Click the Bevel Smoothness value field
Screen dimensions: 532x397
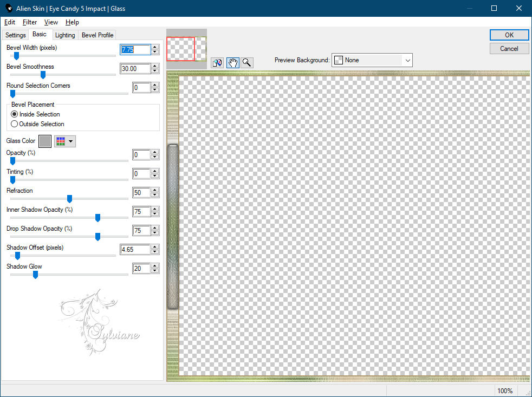pos(135,69)
